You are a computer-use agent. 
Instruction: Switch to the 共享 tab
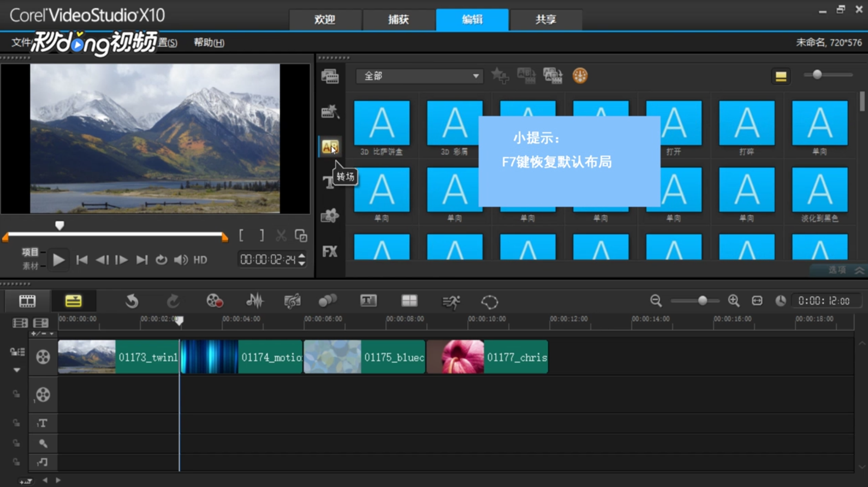pos(546,20)
